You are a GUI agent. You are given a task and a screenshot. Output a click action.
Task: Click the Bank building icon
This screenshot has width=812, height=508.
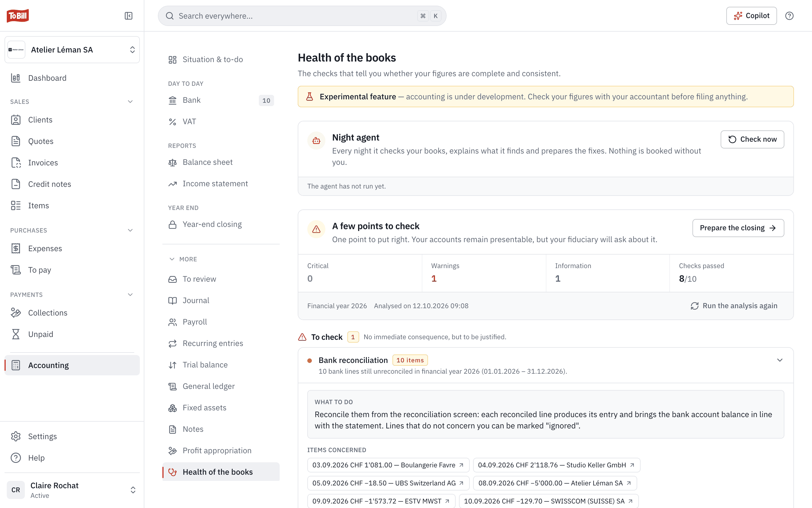(x=173, y=100)
